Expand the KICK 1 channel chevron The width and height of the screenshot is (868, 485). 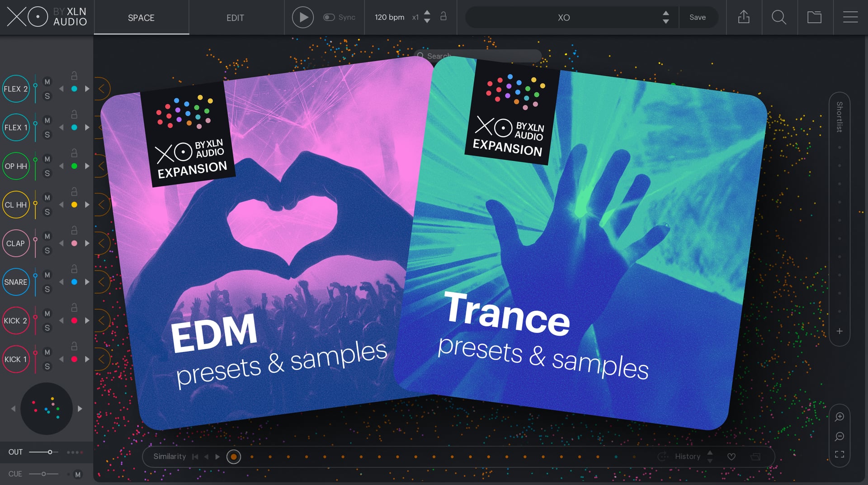click(102, 359)
